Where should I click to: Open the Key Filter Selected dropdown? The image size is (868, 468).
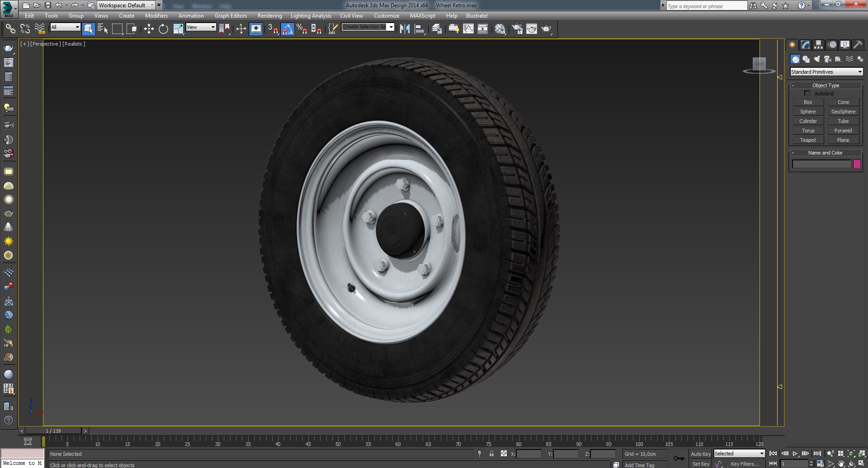pyautogui.click(x=739, y=454)
